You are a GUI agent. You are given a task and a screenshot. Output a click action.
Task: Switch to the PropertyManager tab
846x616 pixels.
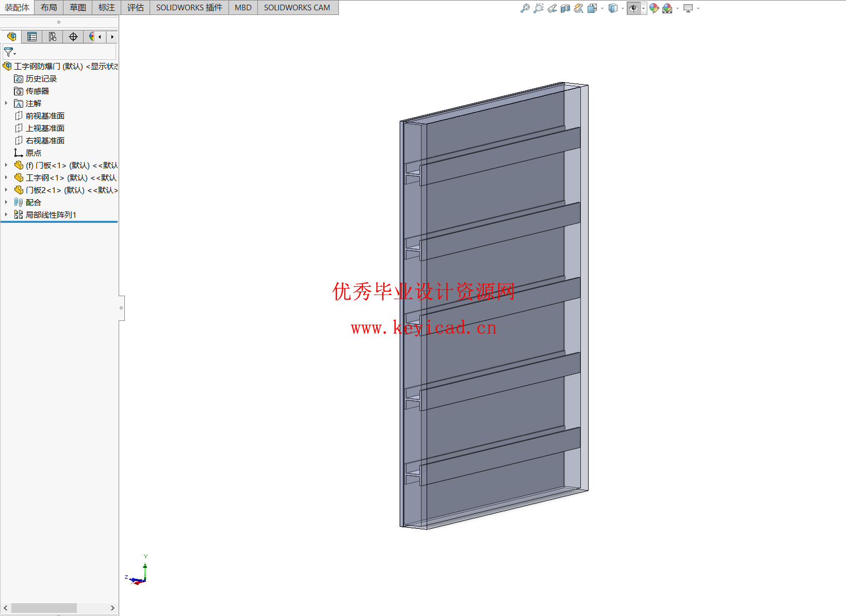32,37
